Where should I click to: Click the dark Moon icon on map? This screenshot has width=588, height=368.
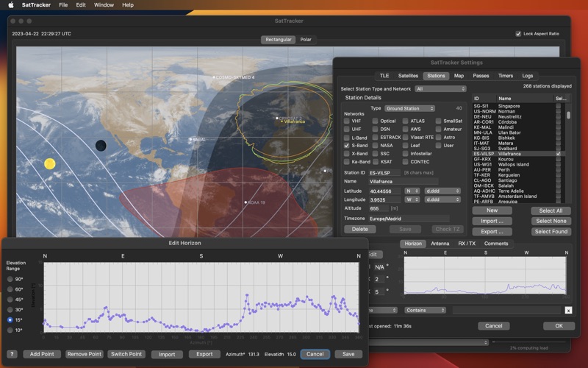coord(101,146)
